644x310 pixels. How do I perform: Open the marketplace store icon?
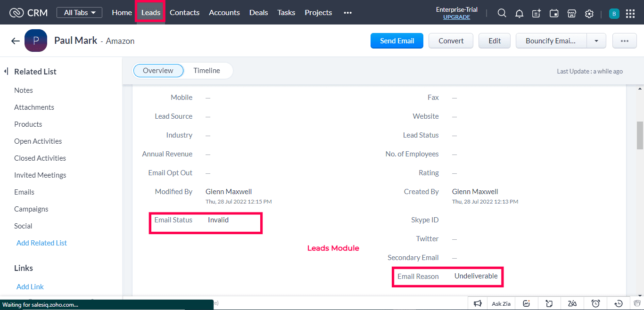point(571,13)
